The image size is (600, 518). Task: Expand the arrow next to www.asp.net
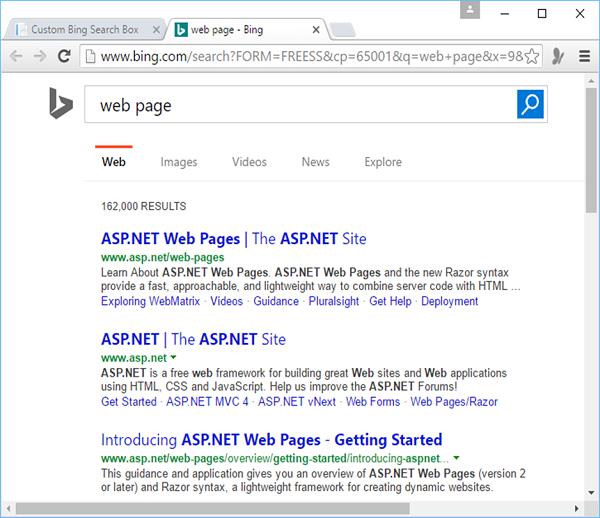click(173, 357)
